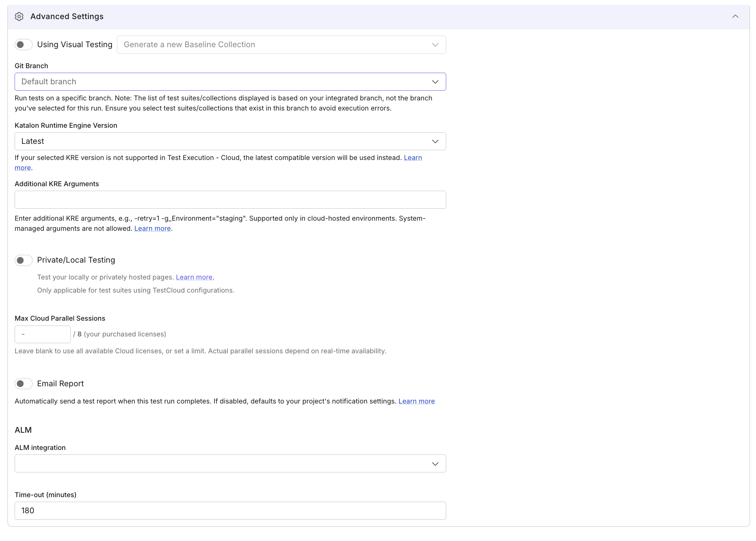The width and height of the screenshot is (756, 541).
Task: Click the Time-out (minutes) field
Action: click(230, 511)
